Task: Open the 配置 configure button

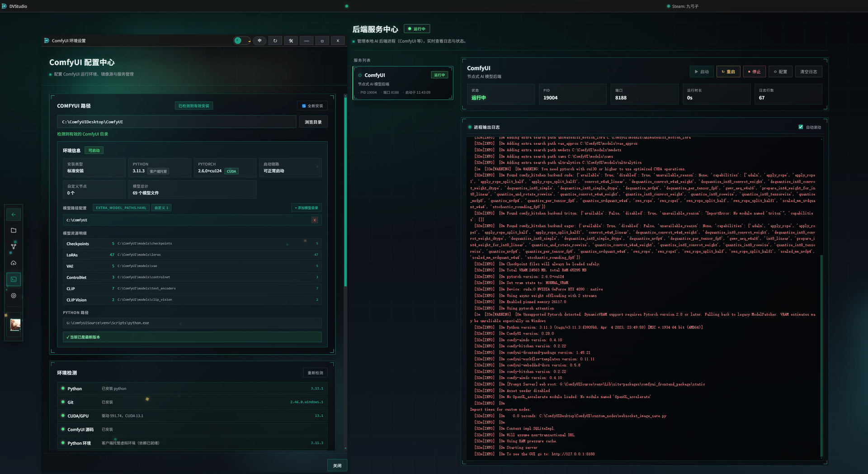Action: 781,71
